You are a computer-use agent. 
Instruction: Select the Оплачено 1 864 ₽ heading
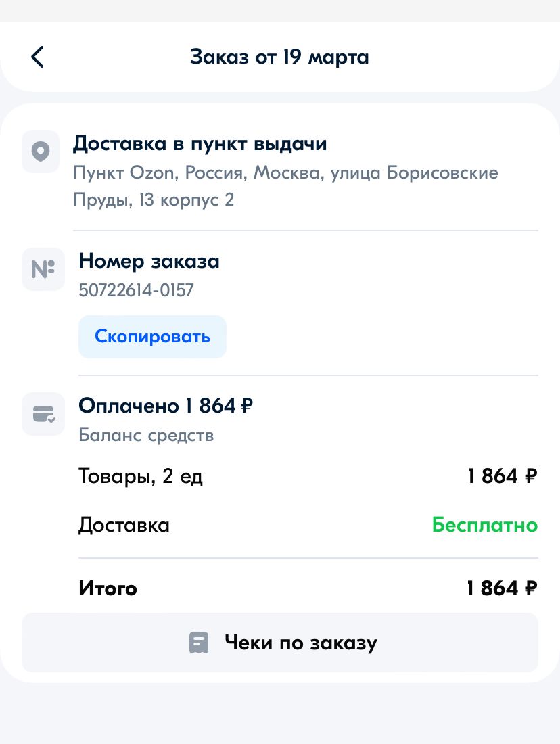[166, 406]
